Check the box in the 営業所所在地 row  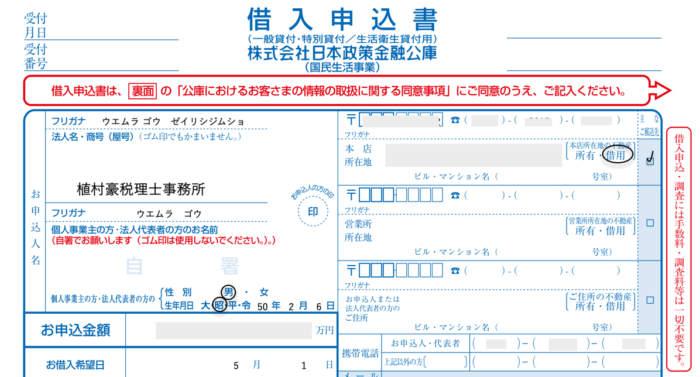pyautogui.click(x=650, y=222)
